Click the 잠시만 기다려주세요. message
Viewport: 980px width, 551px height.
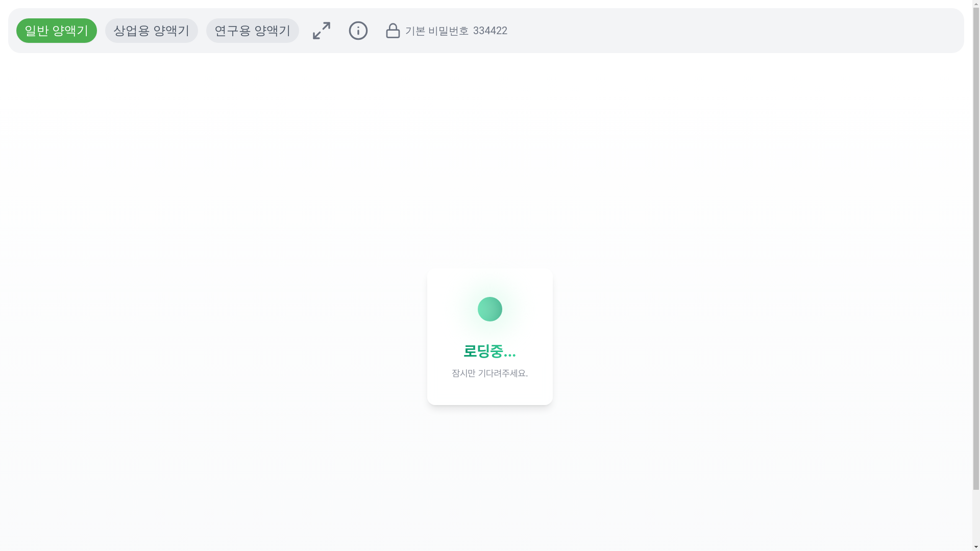click(x=490, y=373)
